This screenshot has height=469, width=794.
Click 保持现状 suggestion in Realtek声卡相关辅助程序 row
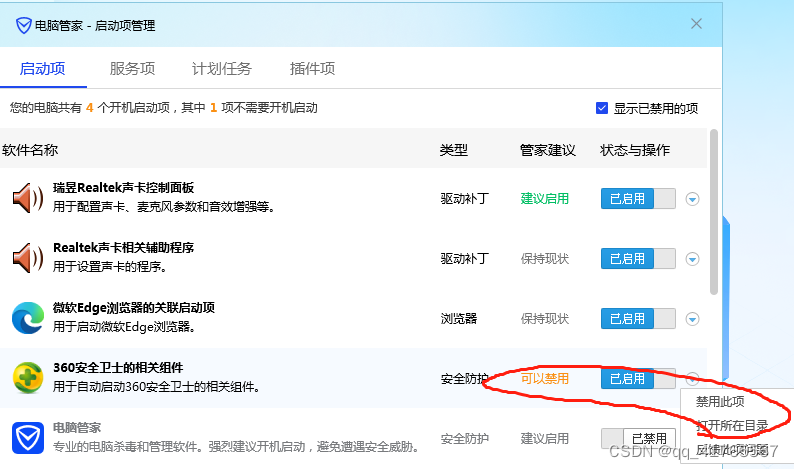point(545,259)
